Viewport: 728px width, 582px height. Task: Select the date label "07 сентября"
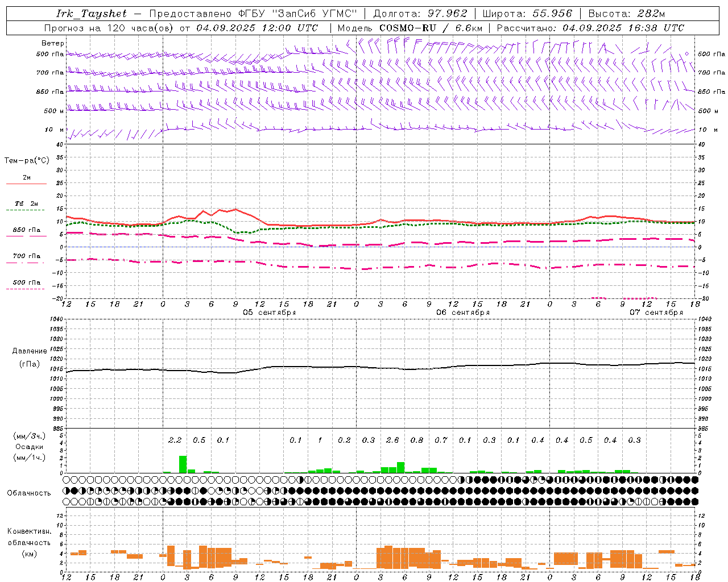click(656, 313)
